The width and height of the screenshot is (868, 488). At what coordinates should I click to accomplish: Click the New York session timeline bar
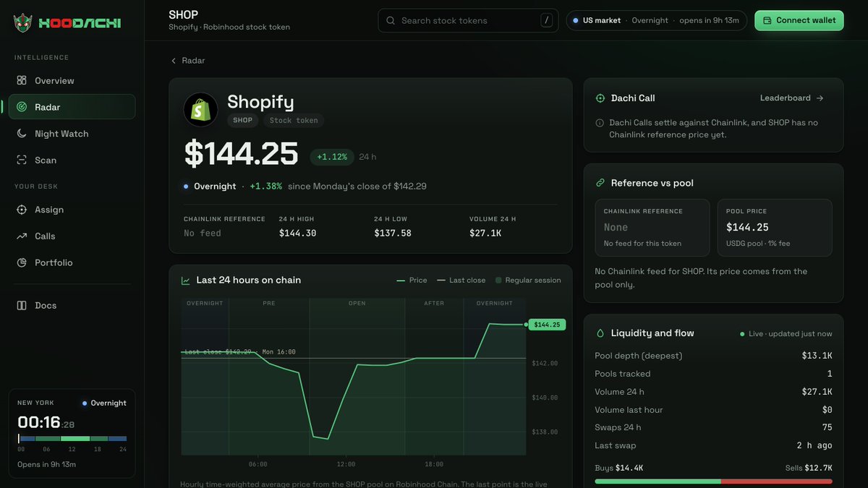(x=72, y=439)
